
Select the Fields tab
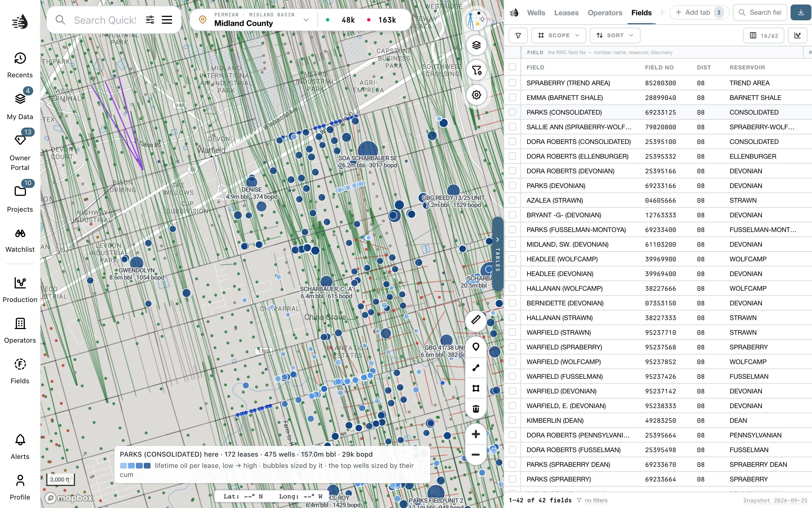coord(641,13)
